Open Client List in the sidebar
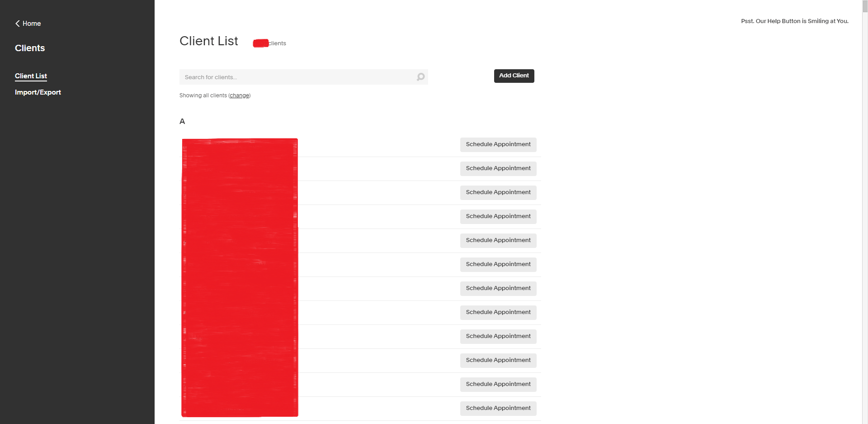This screenshot has height=424, width=868. (x=31, y=76)
